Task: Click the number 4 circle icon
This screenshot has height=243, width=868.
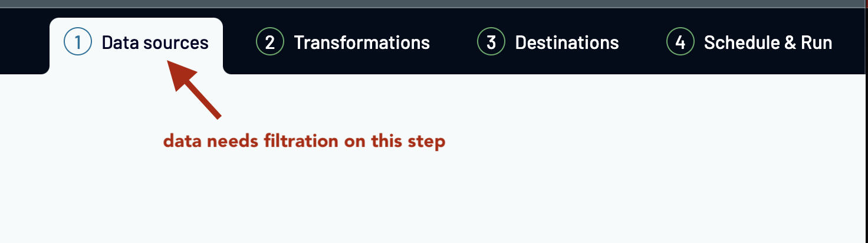Action: click(680, 42)
